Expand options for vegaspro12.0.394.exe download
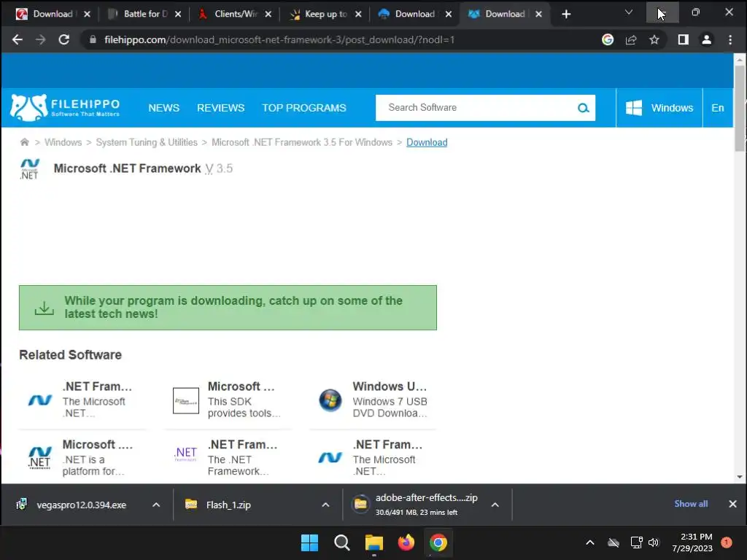747x560 pixels. point(156,505)
